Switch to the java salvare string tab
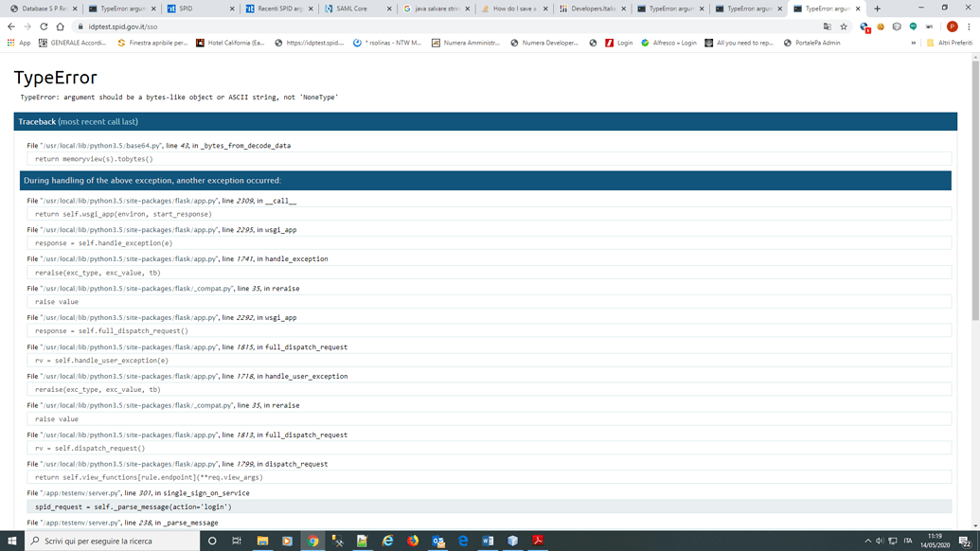The image size is (980, 551). [435, 9]
